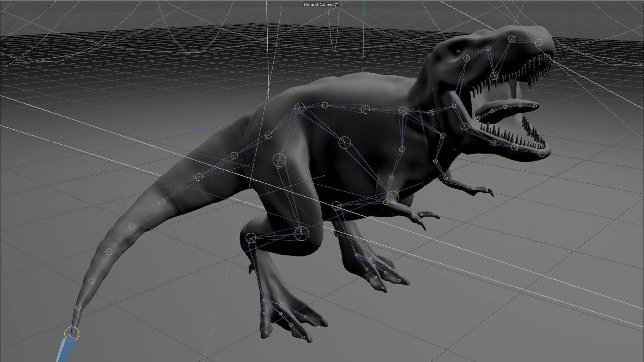Click the camera icon beside Default Camera

336,4
